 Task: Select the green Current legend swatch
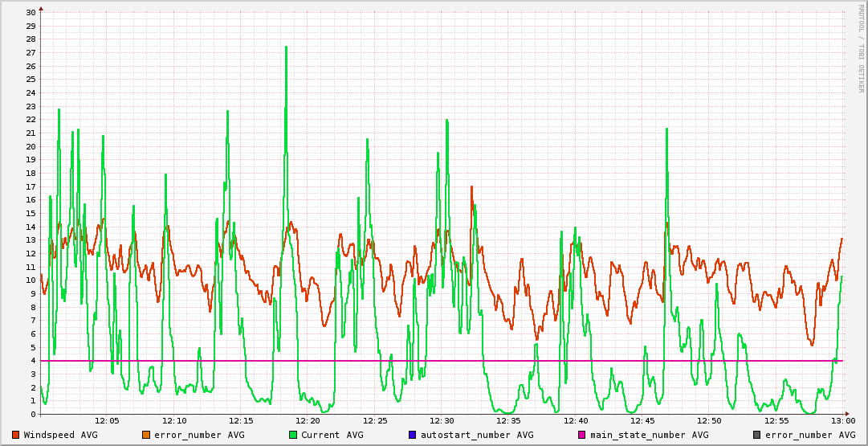click(x=293, y=435)
